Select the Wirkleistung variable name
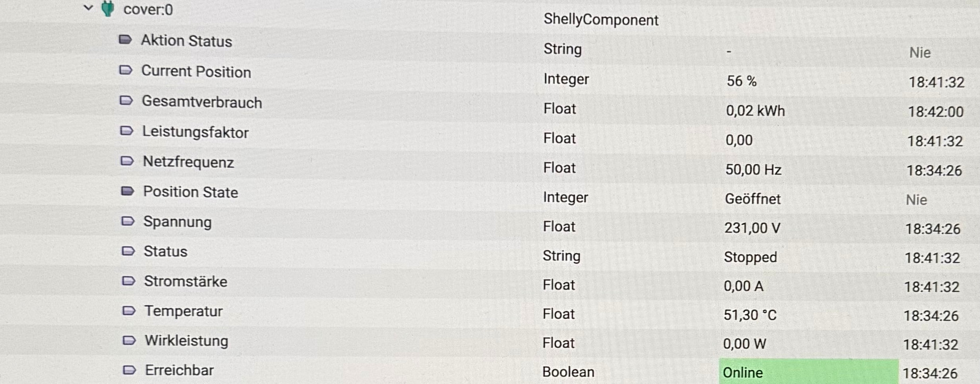The height and width of the screenshot is (384, 980). (x=186, y=341)
